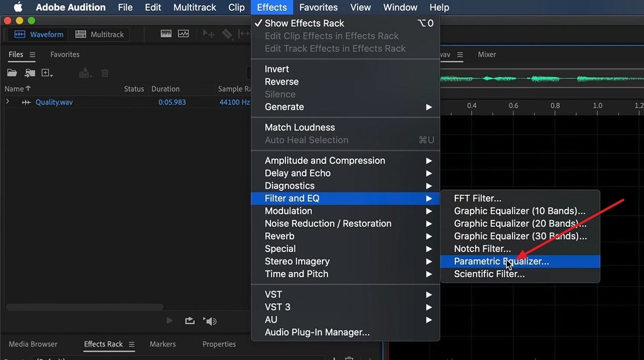Screen dimensions: 644x360
Task: Expand the Reverb submenu
Action: point(345,236)
